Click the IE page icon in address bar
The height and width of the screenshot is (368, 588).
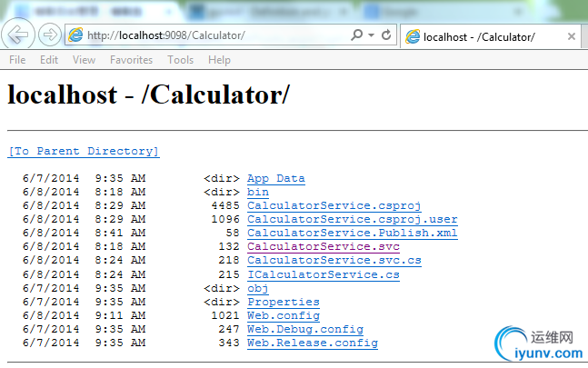(x=75, y=35)
